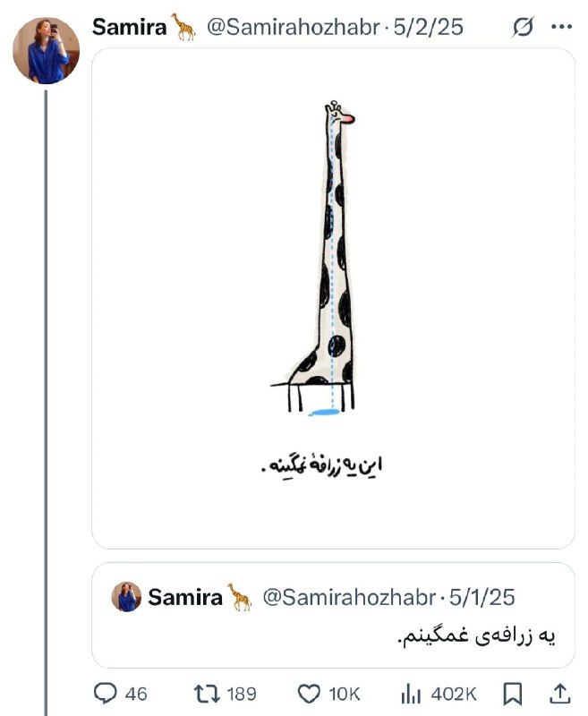Bookmark this tweet

pos(512,694)
